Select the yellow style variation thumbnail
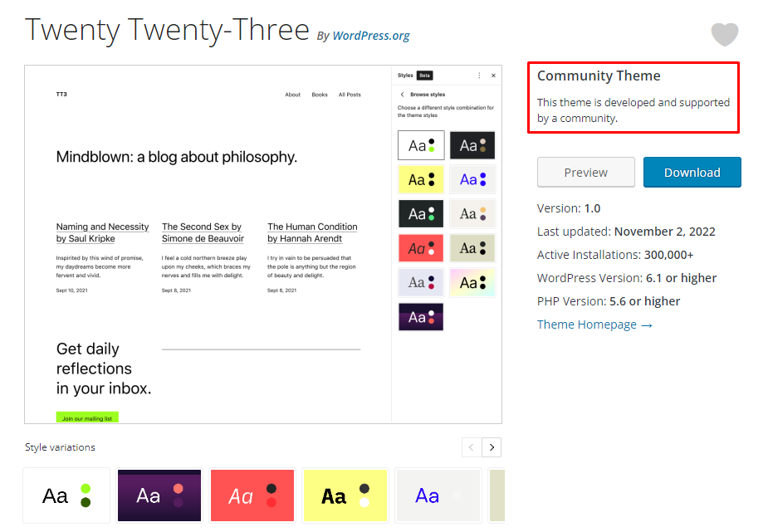 [345, 495]
